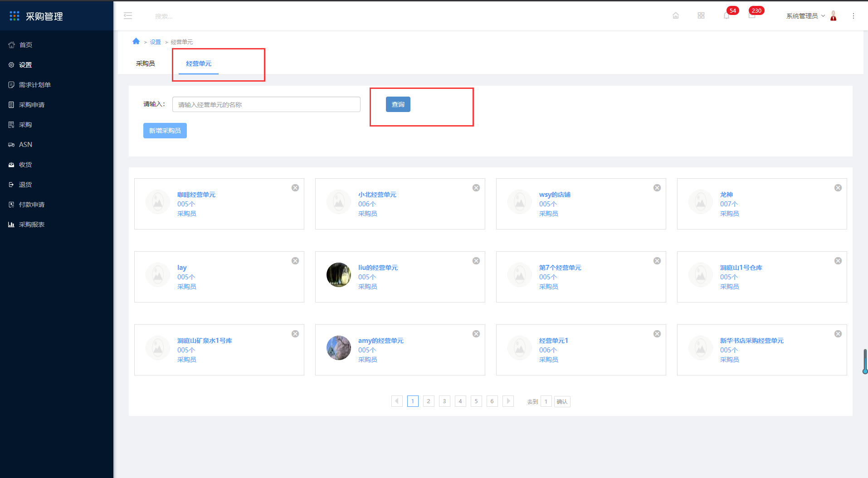Click the 查询 search button
The height and width of the screenshot is (478, 868).
coord(398,104)
